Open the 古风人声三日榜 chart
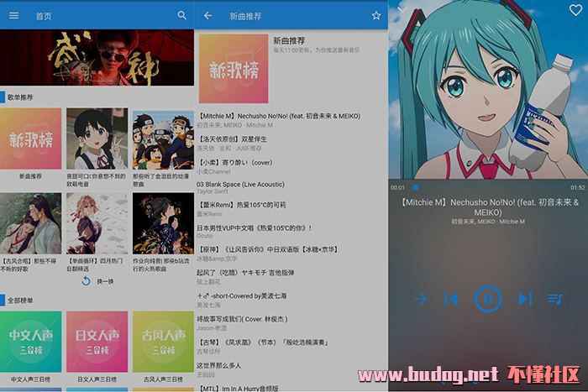 click(x=163, y=342)
